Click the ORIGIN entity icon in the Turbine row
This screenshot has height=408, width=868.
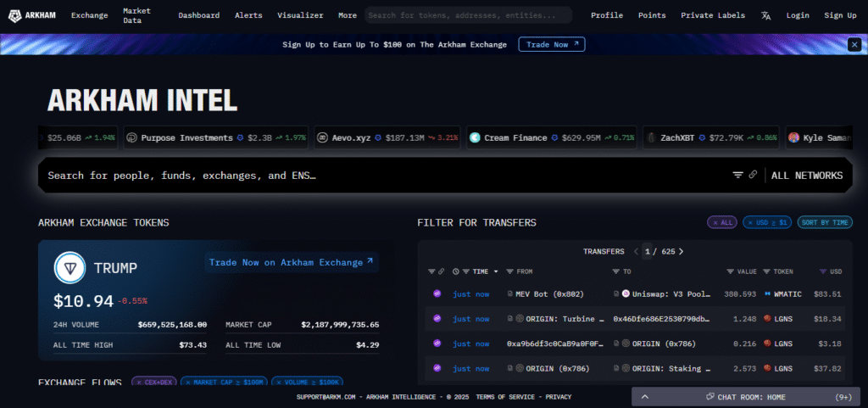click(x=520, y=319)
